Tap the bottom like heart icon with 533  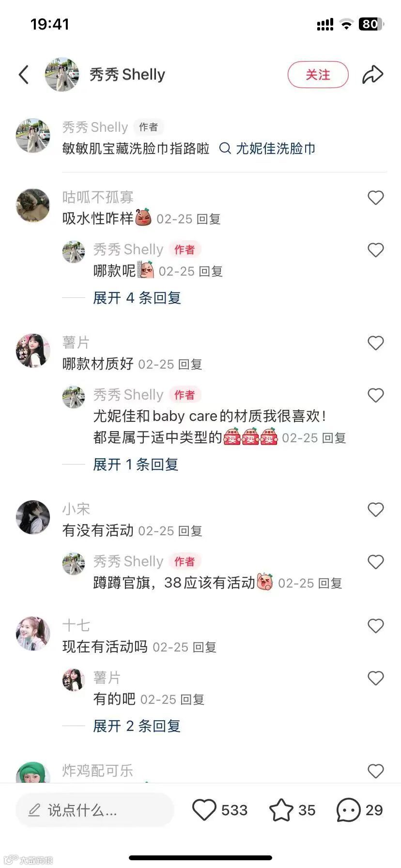204,810
